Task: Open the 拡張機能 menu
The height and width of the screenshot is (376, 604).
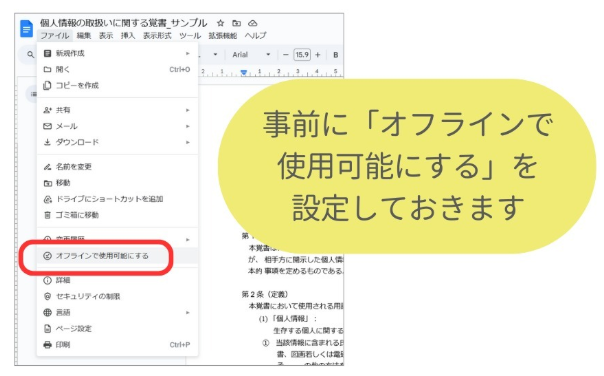Action: tap(223, 35)
